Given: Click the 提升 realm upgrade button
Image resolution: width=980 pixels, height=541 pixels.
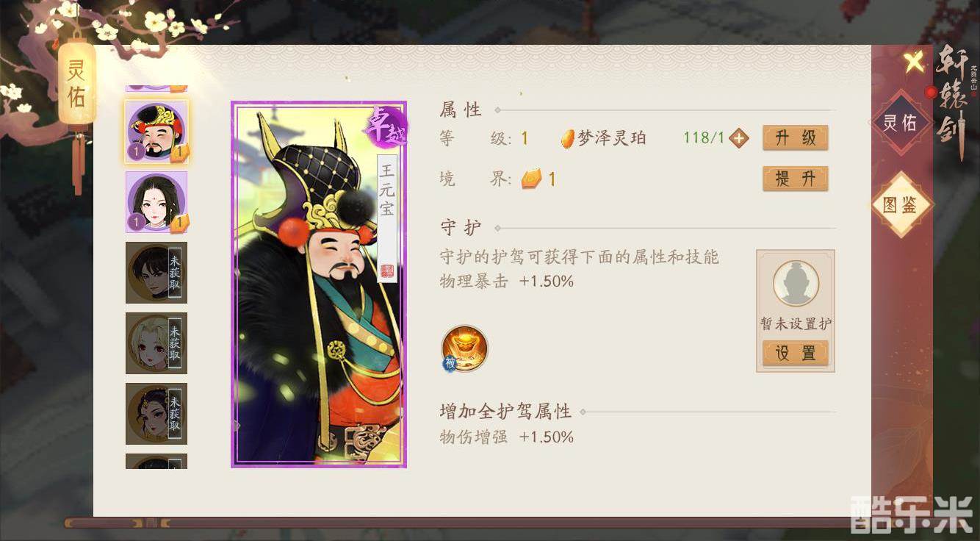Looking at the screenshot, I should 796,179.
